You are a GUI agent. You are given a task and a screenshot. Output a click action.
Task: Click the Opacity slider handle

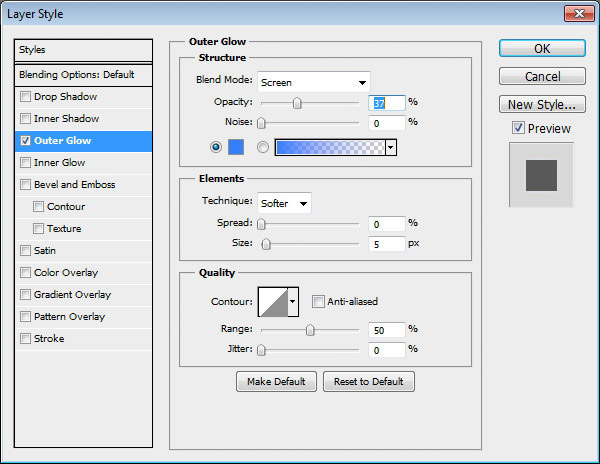297,103
